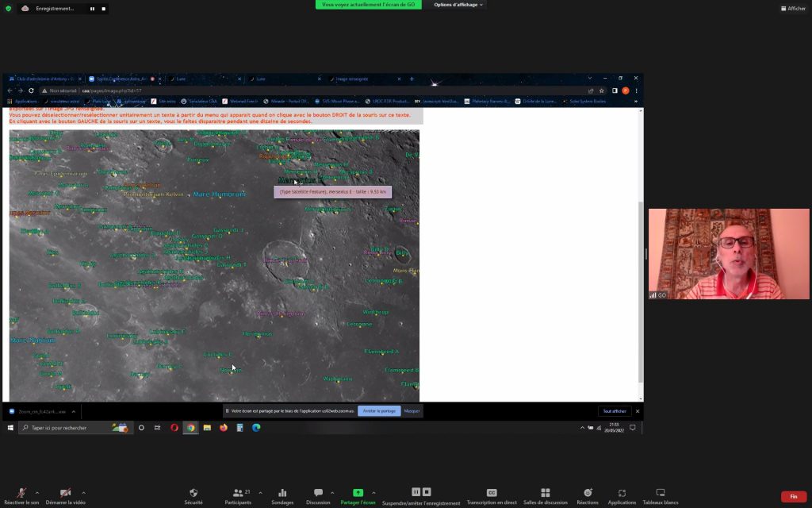
Task: Launch Firefox from the taskbar
Action: pyautogui.click(x=223, y=428)
